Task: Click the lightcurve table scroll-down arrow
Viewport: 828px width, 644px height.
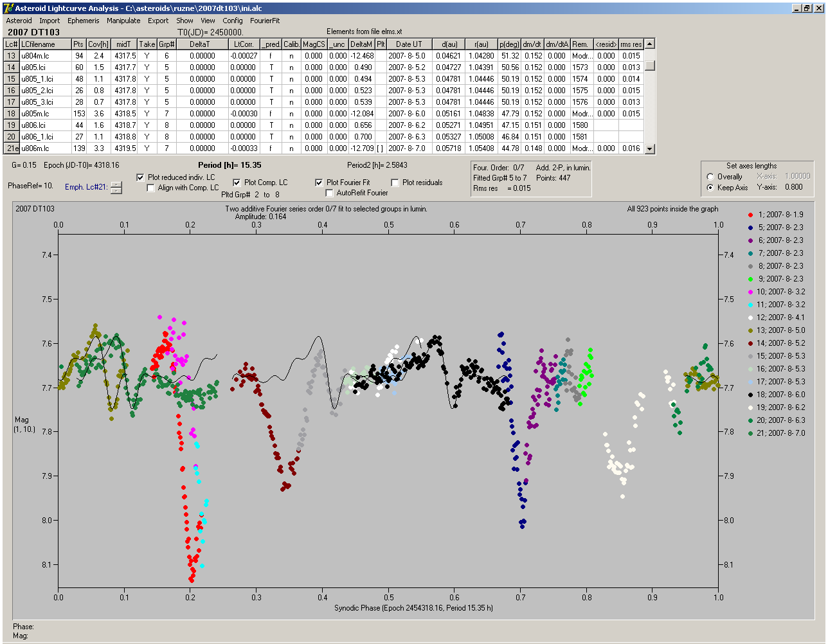Action: coord(650,148)
